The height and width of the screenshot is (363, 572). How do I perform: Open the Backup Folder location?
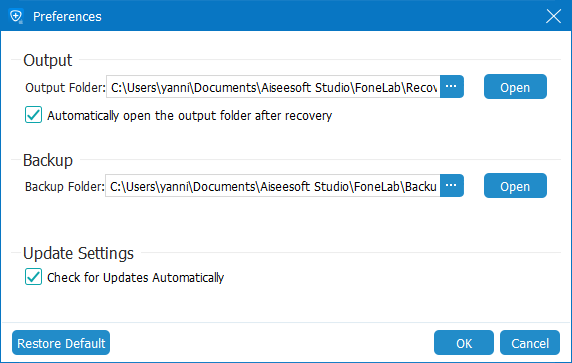pos(515,186)
